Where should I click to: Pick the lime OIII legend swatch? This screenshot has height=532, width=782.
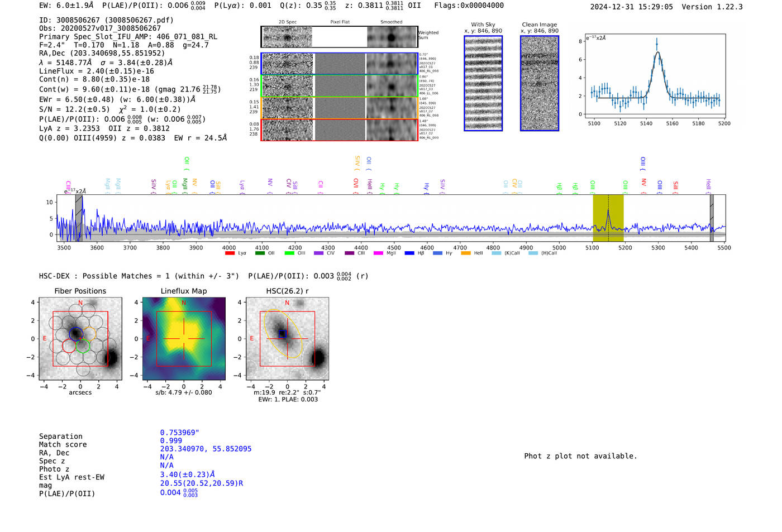pos(289,253)
